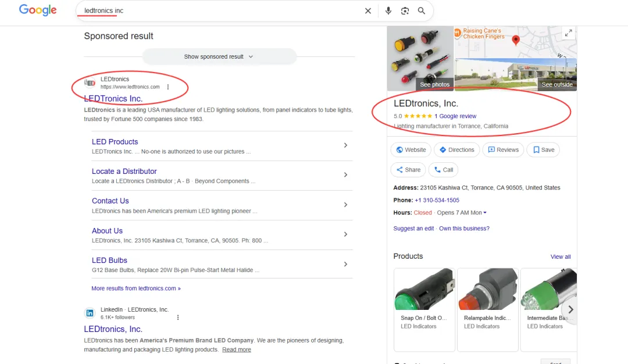This screenshot has width=628, height=364.
Task: Expand the map view
Action: (x=569, y=33)
